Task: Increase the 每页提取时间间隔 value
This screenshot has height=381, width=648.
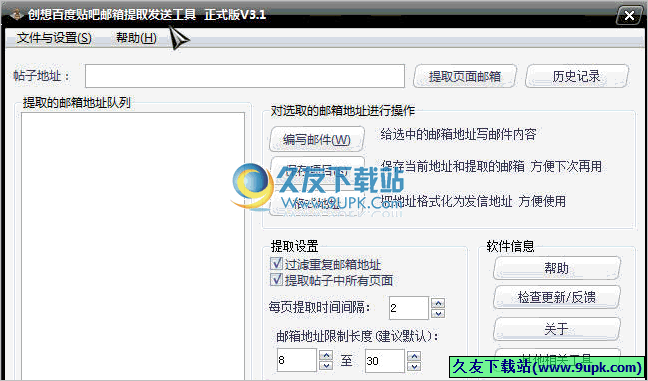Action: [x=438, y=303]
